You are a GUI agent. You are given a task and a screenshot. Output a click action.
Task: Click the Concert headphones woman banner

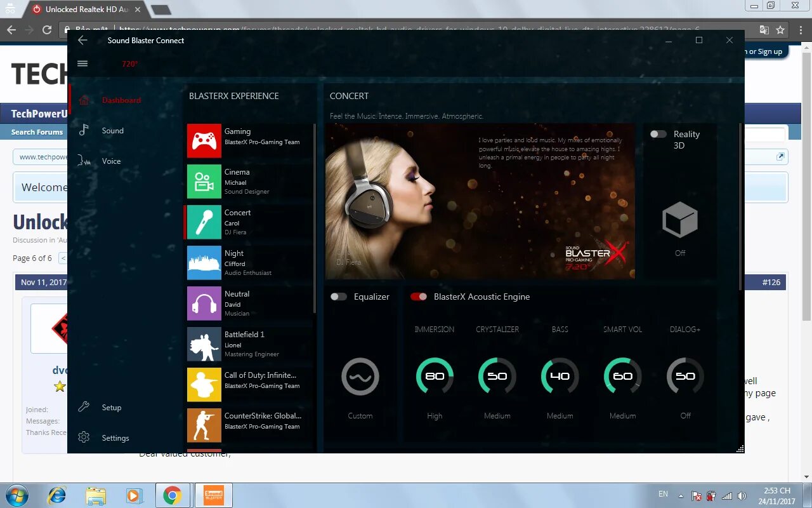tap(480, 201)
